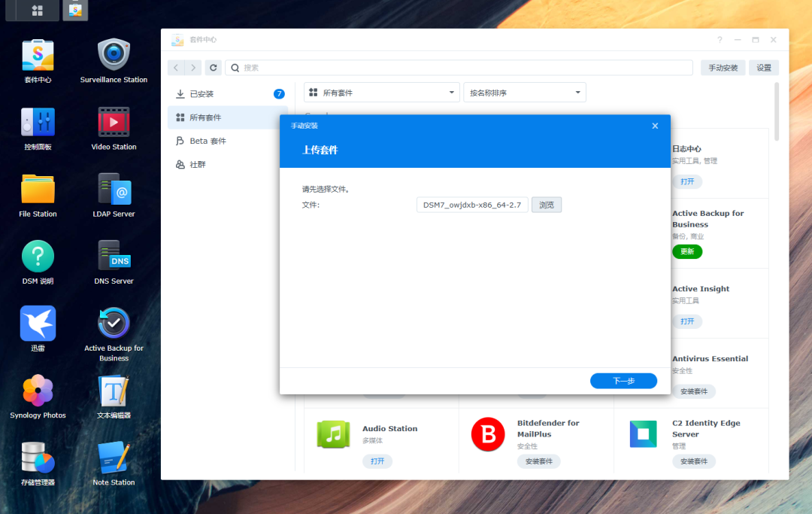This screenshot has height=514, width=812.
Task: Click the C2 Identity Edge Server icon
Action: 643,434
